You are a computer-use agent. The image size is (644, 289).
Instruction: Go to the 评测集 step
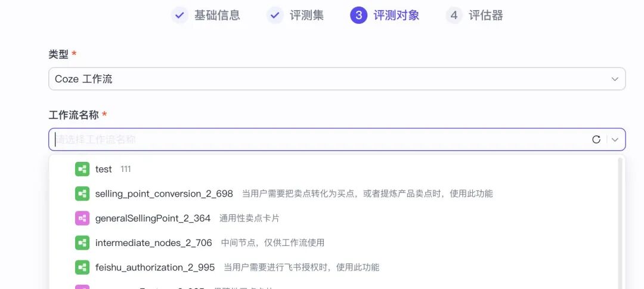pos(307,16)
